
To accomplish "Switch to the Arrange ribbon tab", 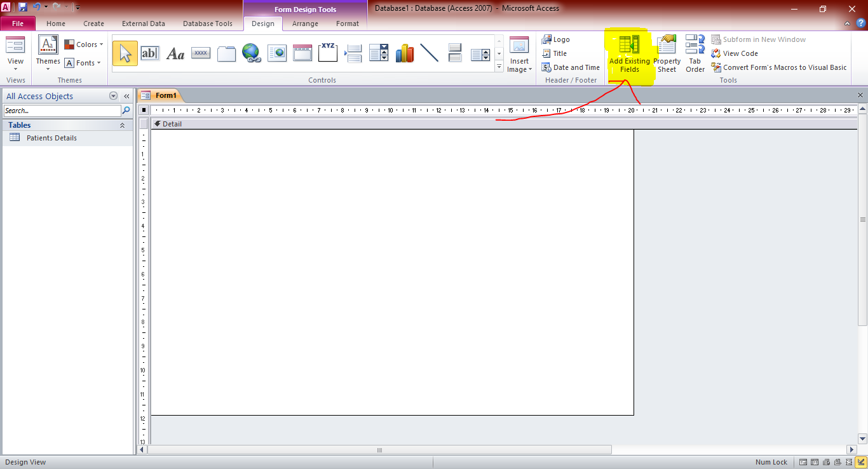I will tap(305, 24).
